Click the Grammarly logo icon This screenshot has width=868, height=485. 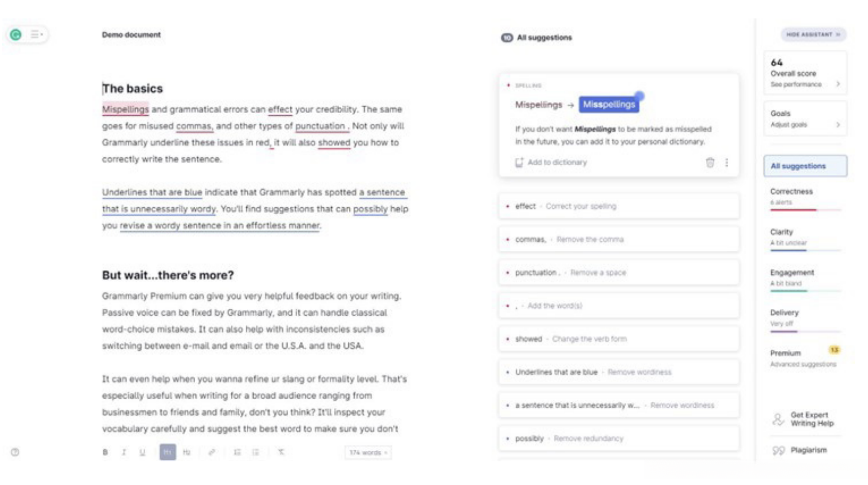click(16, 35)
